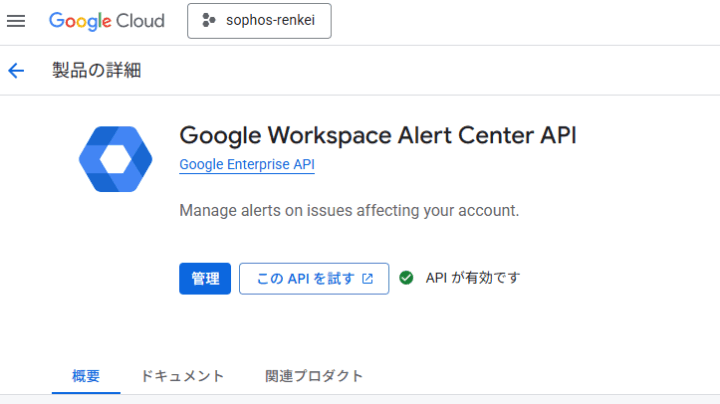The width and height of the screenshot is (720, 404).
Task: Open the Google Enterprise API link
Action: pyautogui.click(x=246, y=164)
